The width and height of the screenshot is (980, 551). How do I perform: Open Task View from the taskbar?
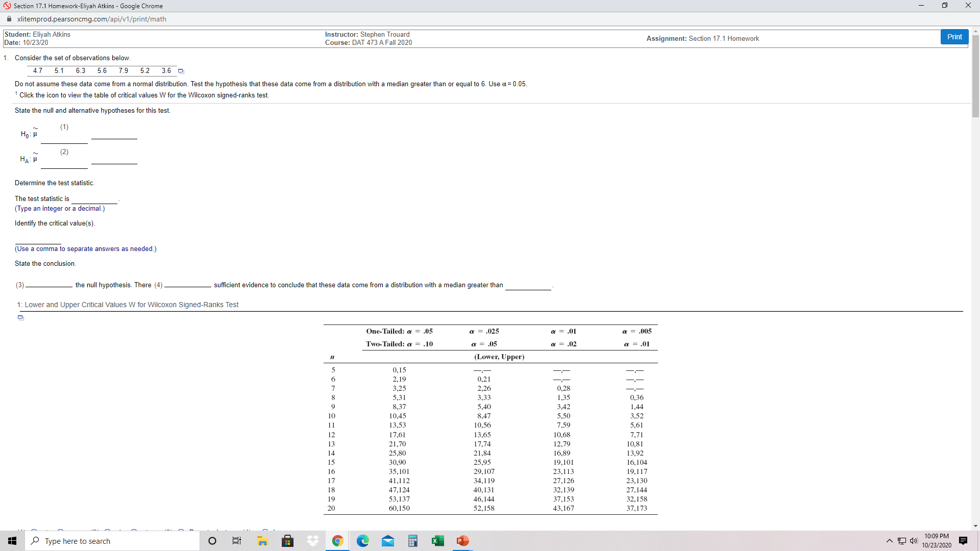[x=236, y=541]
